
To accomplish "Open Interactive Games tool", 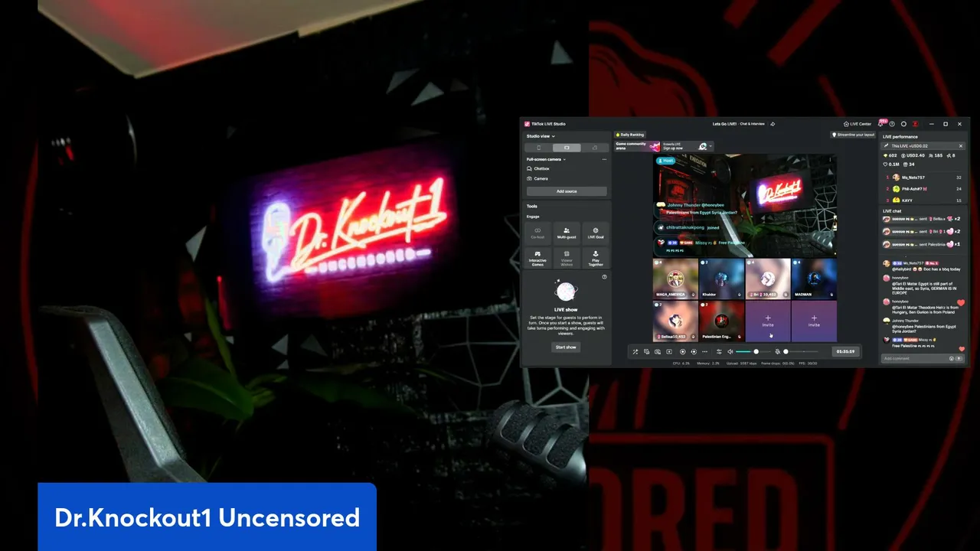I will click(x=537, y=257).
